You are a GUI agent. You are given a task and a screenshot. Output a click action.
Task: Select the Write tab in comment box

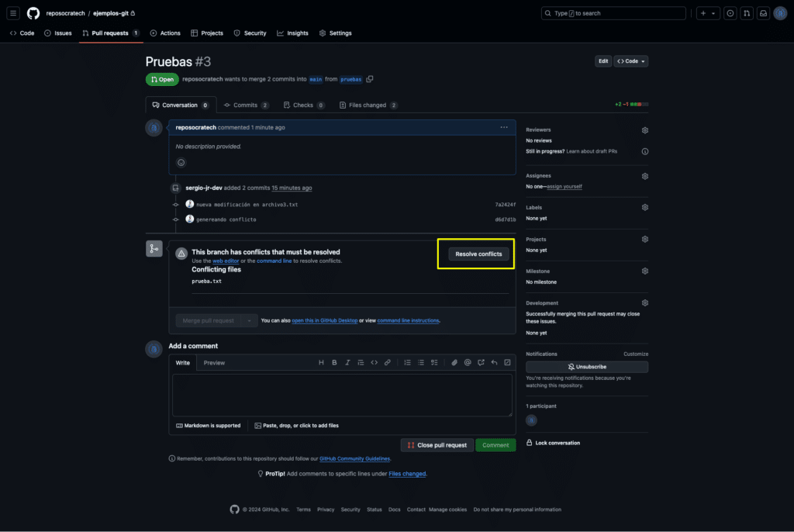(183, 363)
